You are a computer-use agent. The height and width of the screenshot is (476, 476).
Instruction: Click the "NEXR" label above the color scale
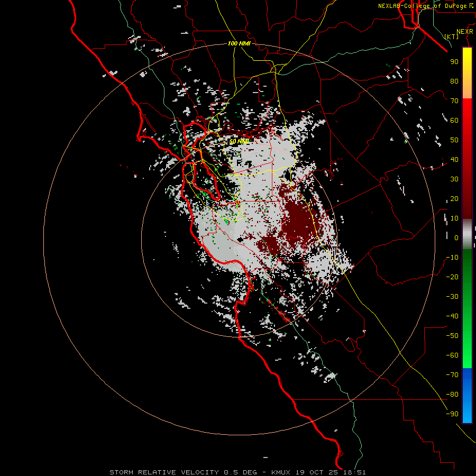(x=465, y=32)
